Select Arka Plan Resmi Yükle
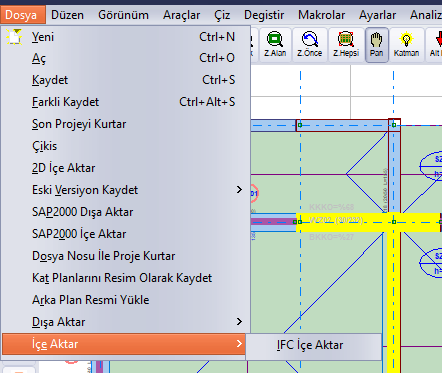The height and width of the screenshot is (373, 442). point(126,300)
